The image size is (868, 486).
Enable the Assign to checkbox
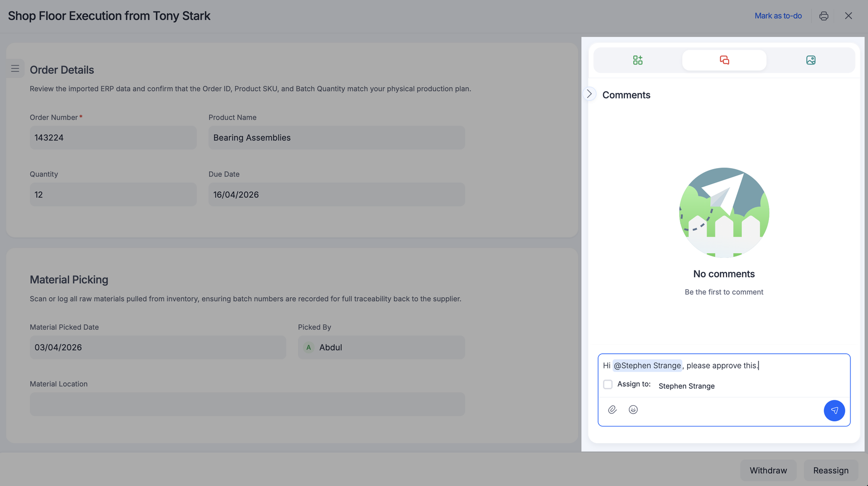[x=608, y=385]
